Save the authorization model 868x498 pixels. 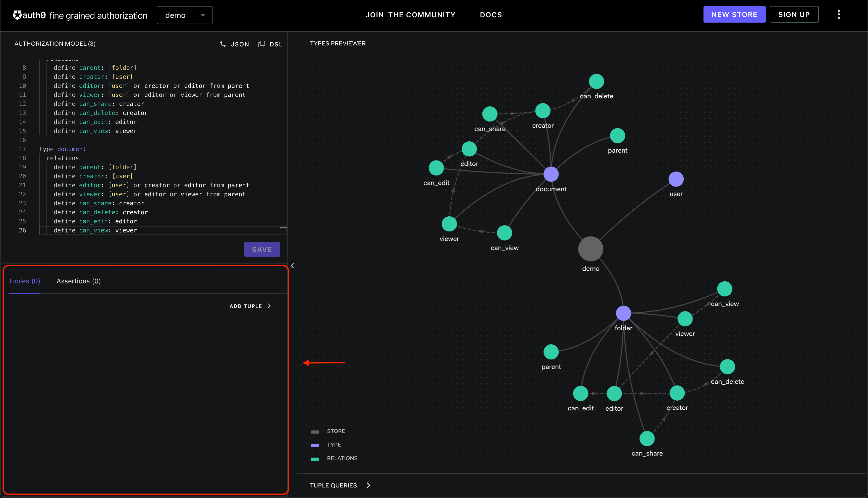click(x=262, y=249)
